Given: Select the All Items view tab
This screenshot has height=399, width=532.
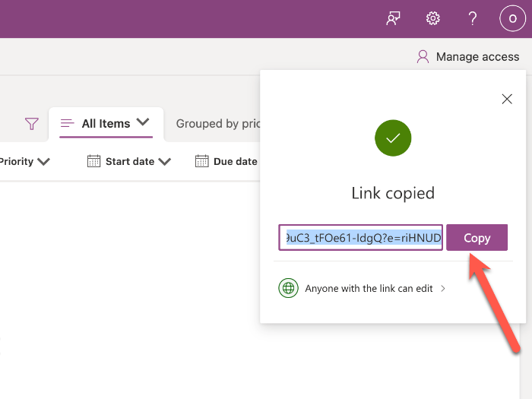Looking at the screenshot, I should click(105, 123).
